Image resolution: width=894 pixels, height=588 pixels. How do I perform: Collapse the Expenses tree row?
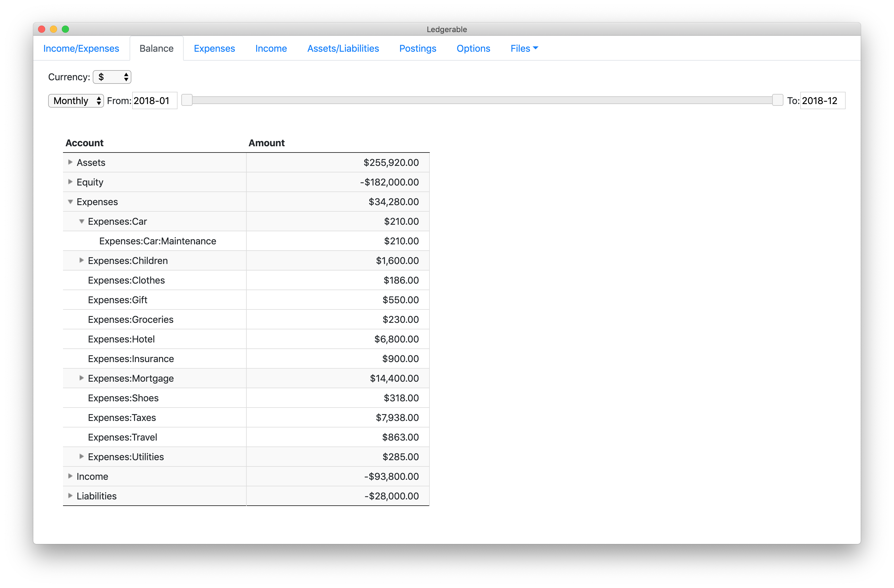tap(70, 202)
